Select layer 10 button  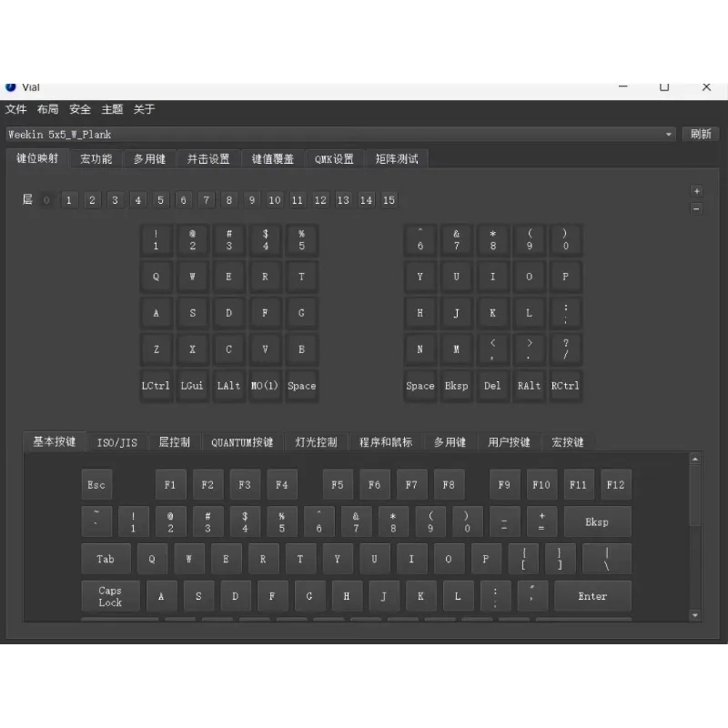(275, 200)
